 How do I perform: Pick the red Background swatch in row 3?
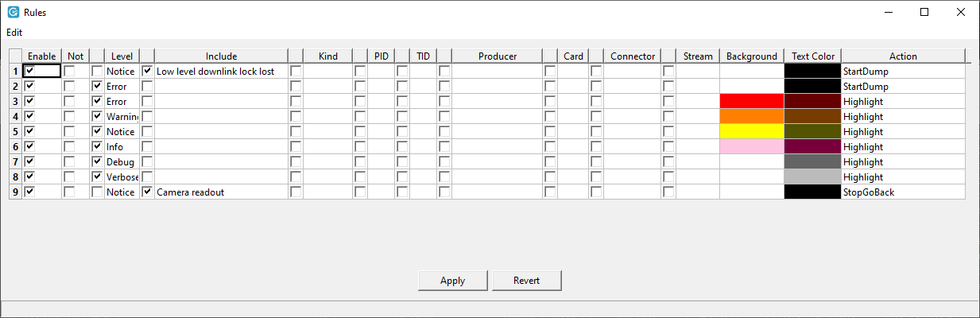(x=752, y=102)
